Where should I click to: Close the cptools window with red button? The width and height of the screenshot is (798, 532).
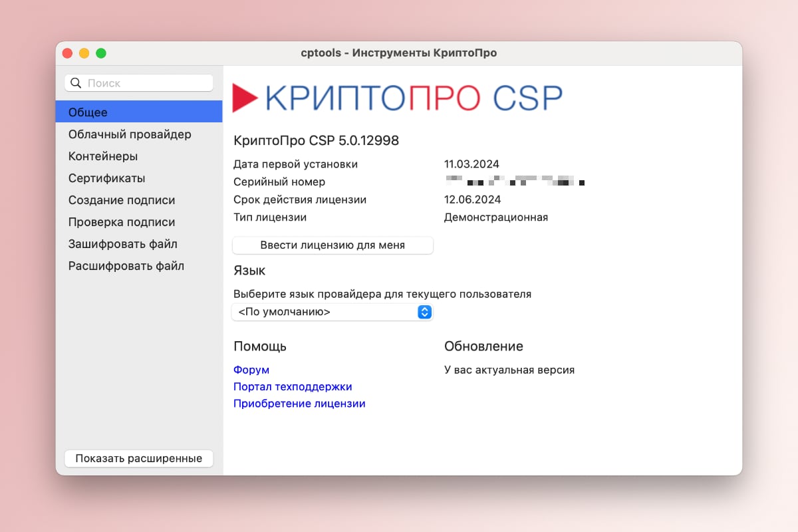67,53
